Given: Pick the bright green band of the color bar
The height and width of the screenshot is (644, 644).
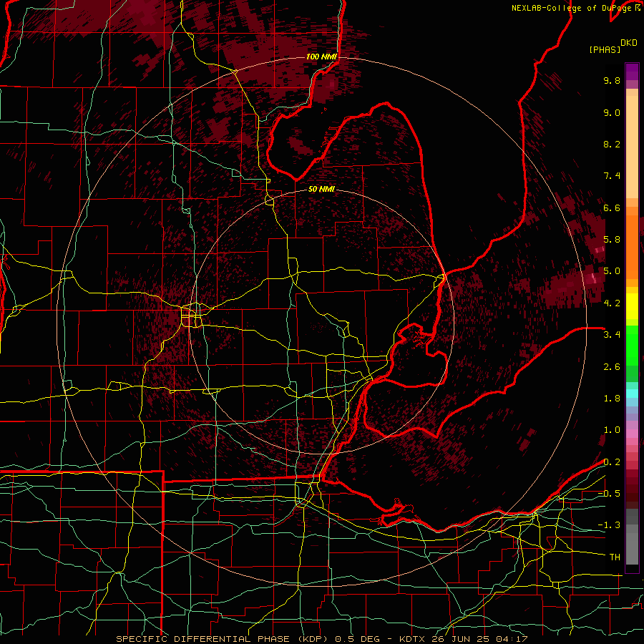Looking at the screenshot, I should [632, 346].
